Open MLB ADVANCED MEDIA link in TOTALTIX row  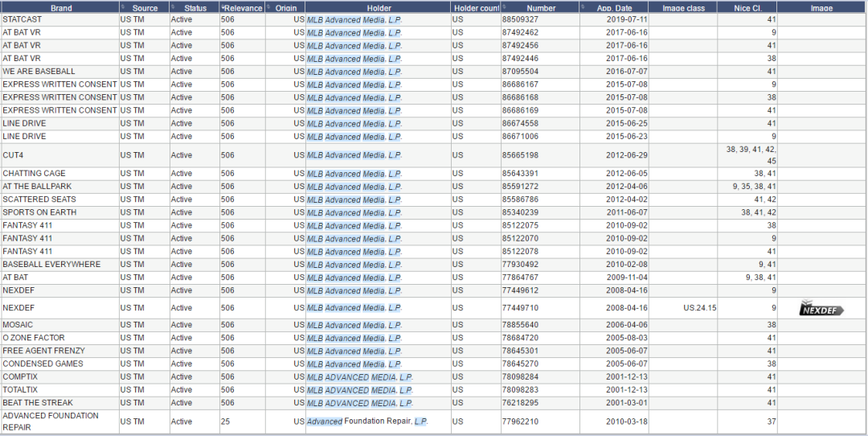click(x=360, y=389)
